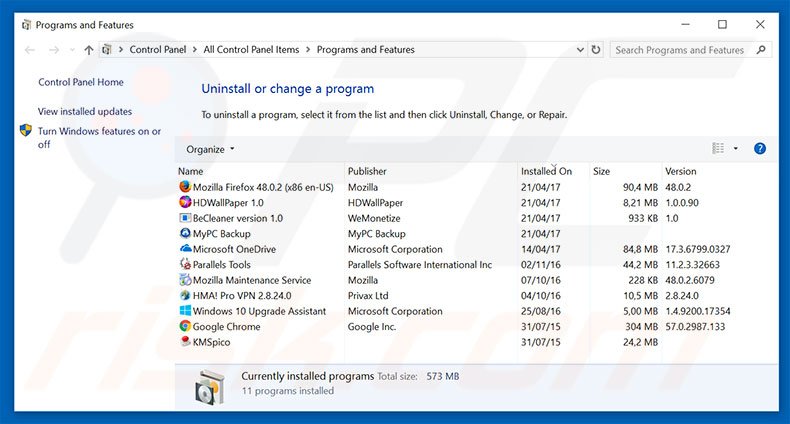Click the back navigation arrow
Screen dimensions: 790x424
coord(30,50)
